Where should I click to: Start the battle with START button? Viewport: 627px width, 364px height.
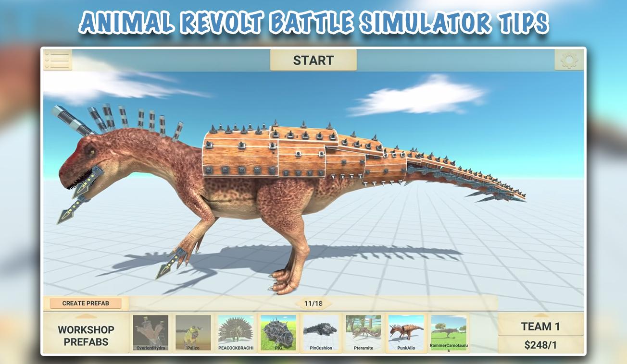coord(313,60)
